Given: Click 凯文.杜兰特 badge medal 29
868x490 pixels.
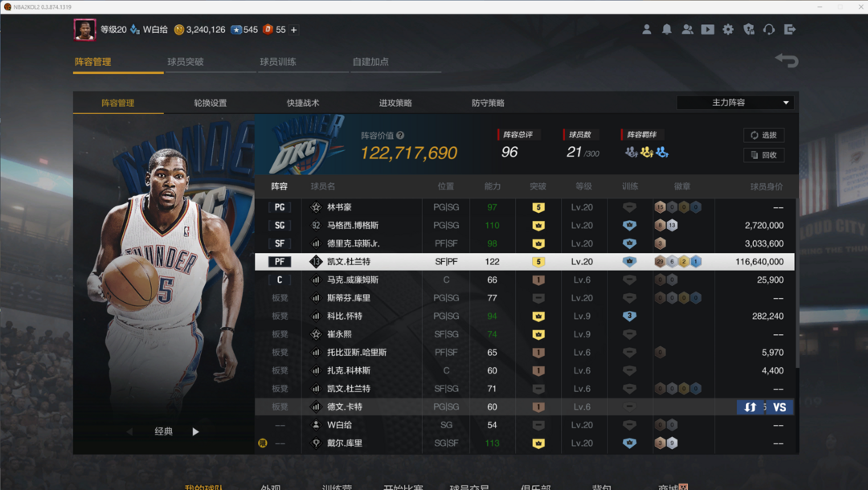Looking at the screenshot, I should pyautogui.click(x=660, y=262).
